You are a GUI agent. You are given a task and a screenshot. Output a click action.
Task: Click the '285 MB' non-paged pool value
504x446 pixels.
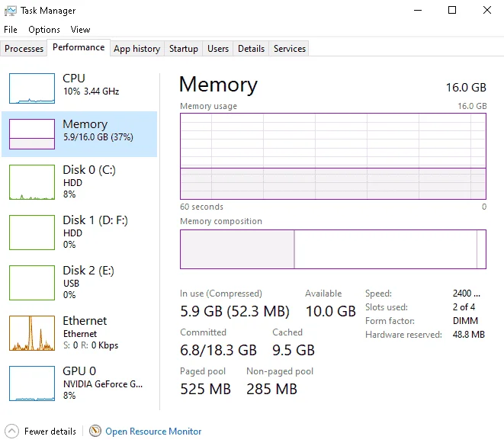[x=271, y=389]
